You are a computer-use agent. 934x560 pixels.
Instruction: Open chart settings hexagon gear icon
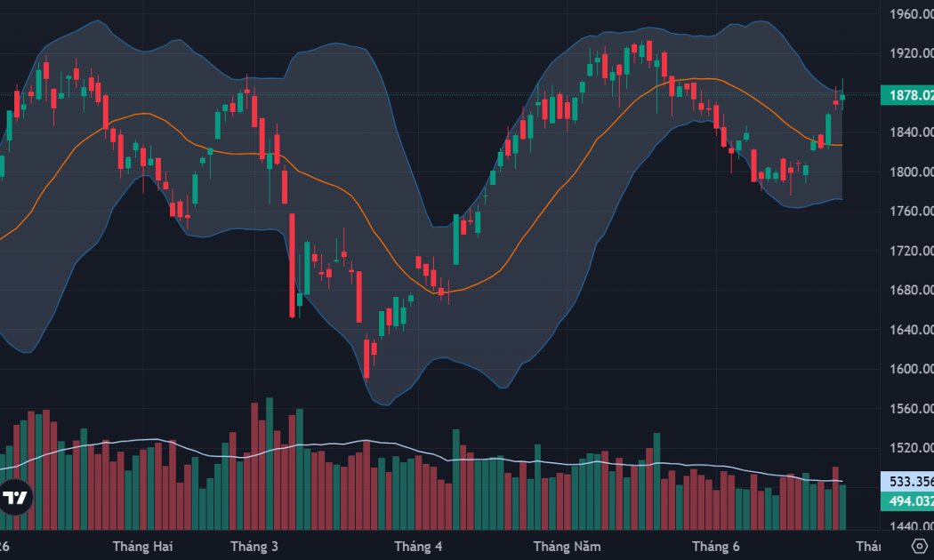(920, 546)
